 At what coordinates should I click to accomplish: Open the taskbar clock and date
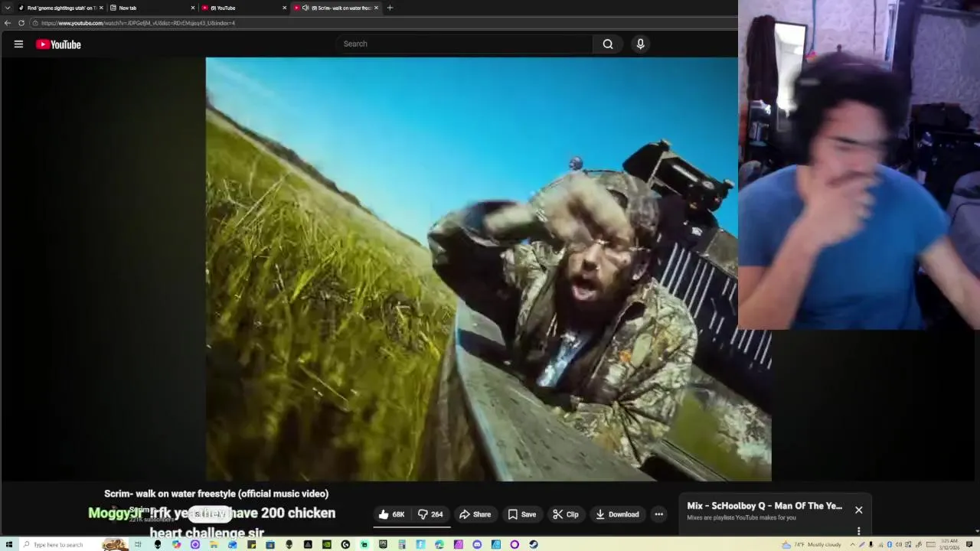click(950, 544)
